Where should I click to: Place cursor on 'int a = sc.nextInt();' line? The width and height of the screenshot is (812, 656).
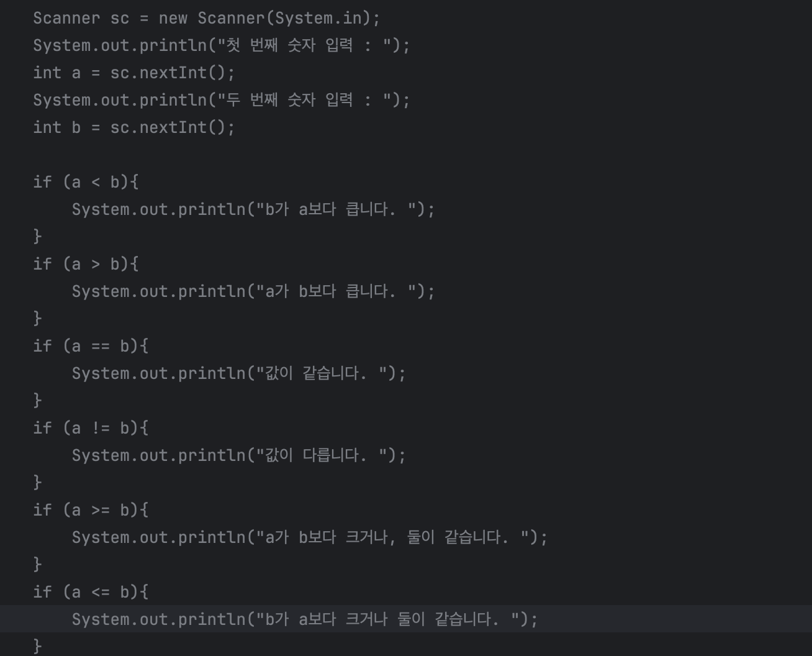134,73
